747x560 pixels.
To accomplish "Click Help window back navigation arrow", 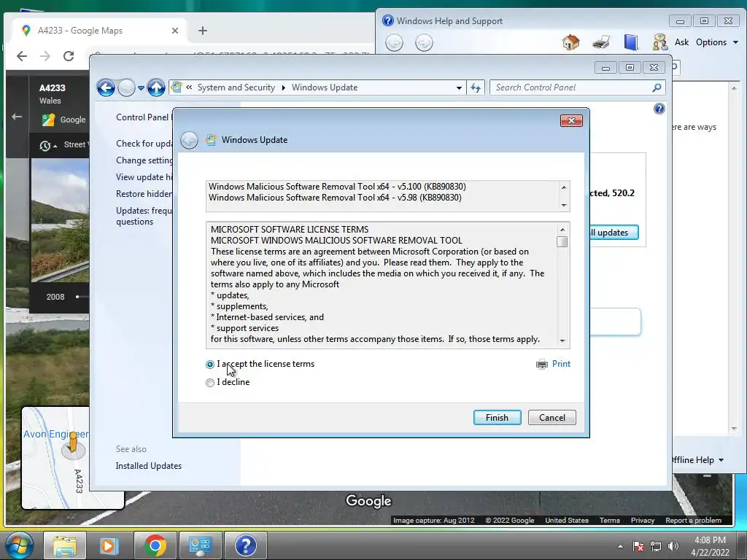I will tap(394, 43).
